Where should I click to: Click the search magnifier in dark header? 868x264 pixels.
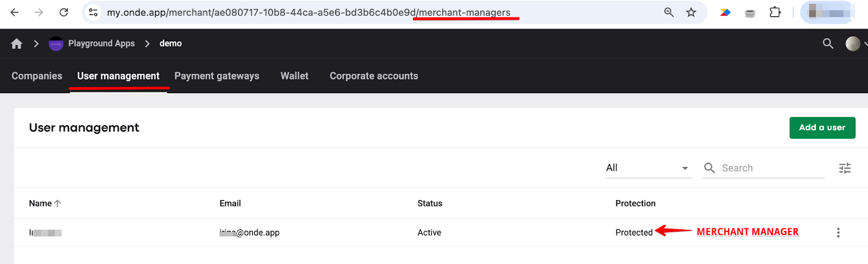[x=828, y=44]
